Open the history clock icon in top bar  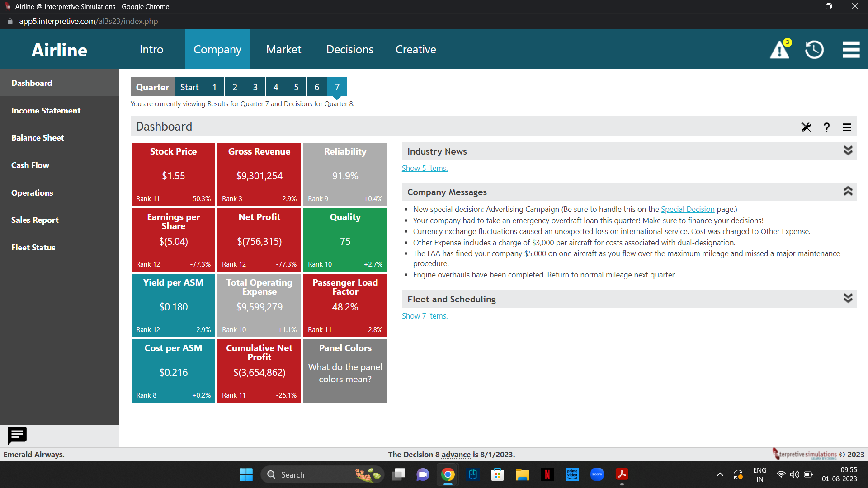814,50
